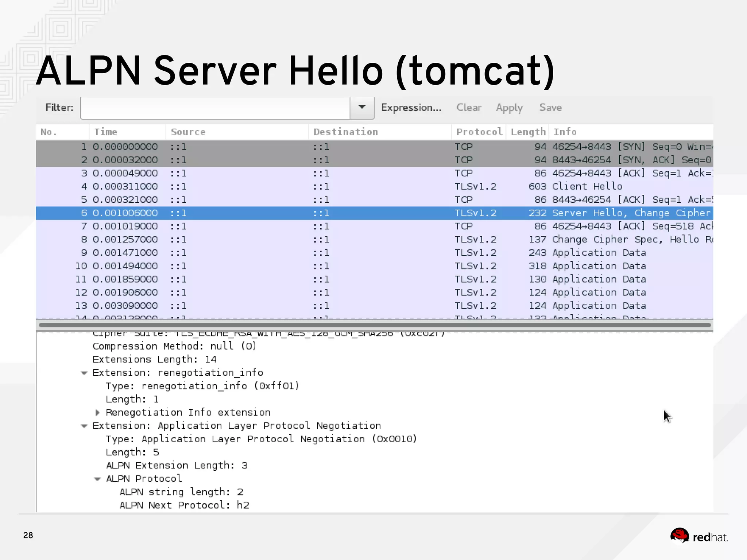Click the horizontal scrollbar of packet list
Viewport: 747px width, 560px height.
pos(375,325)
